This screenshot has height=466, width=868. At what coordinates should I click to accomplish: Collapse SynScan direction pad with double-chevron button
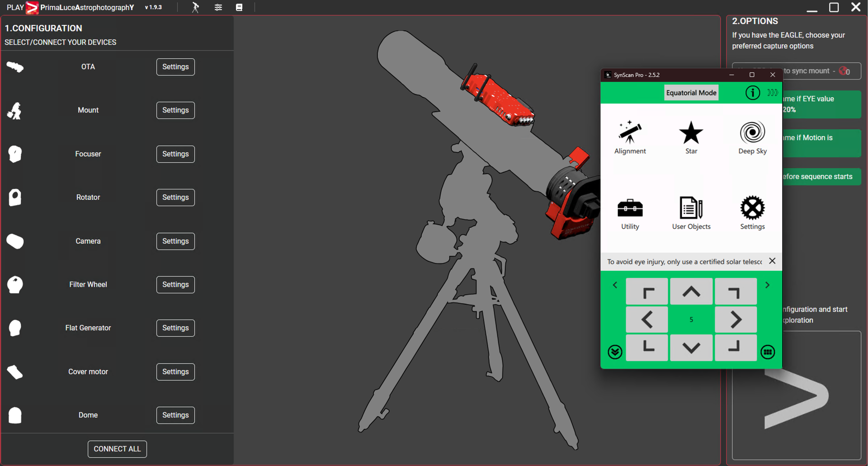[615, 352]
